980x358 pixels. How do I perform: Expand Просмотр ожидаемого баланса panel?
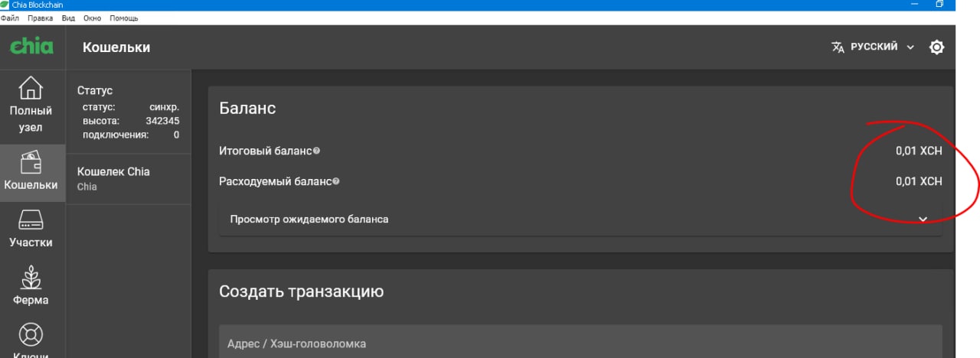[580, 219]
